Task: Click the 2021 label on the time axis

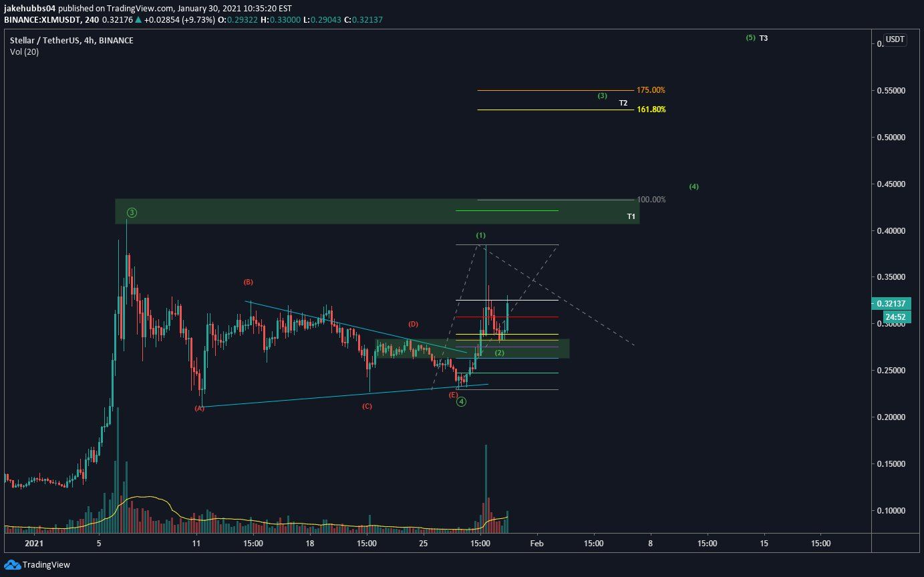Action: click(34, 544)
